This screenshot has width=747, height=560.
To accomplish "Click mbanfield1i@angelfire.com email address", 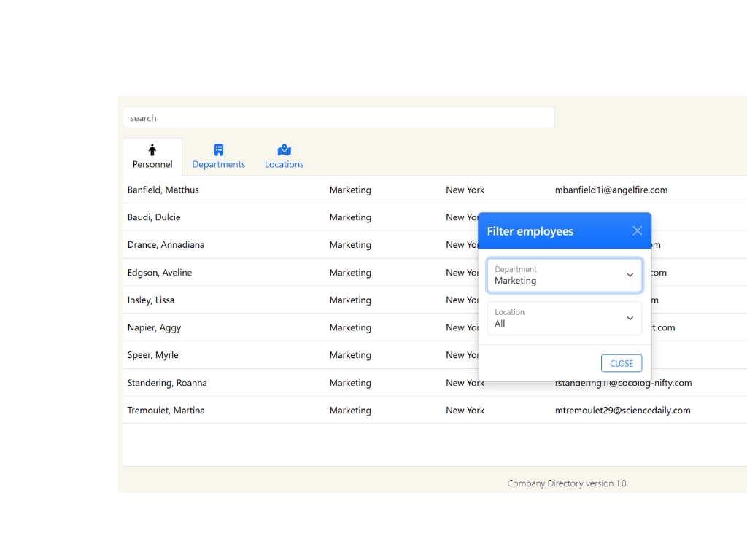I will pos(611,190).
